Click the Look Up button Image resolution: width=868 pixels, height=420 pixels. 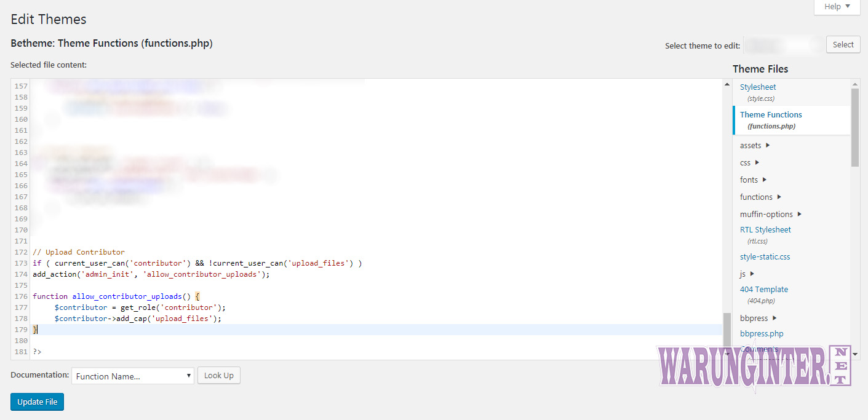(219, 376)
